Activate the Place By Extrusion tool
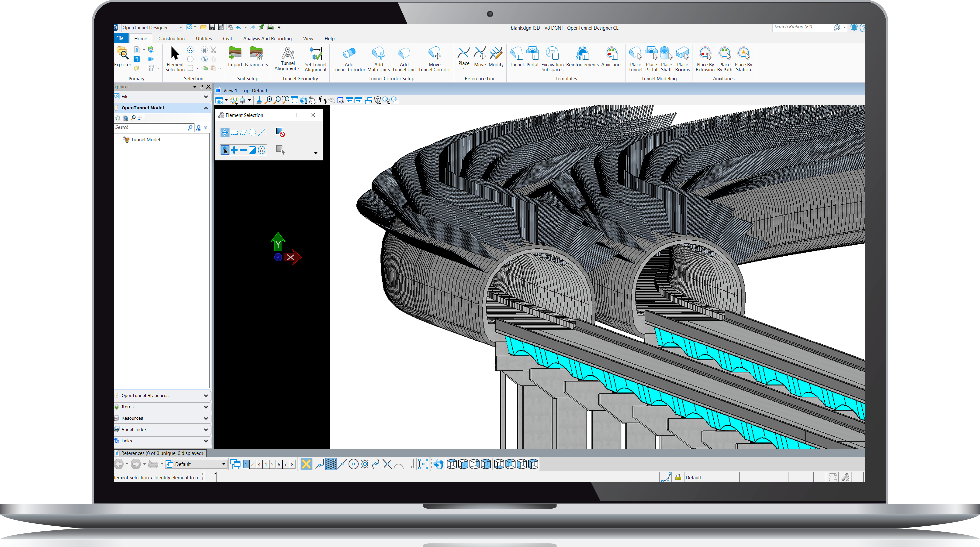 (x=705, y=59)
